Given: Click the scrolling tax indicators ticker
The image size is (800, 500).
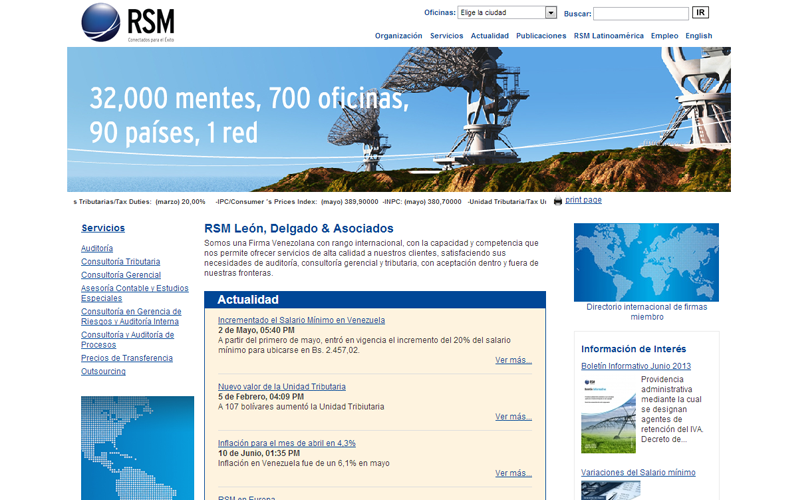Looking at the screenshot, I should [309, 202].
